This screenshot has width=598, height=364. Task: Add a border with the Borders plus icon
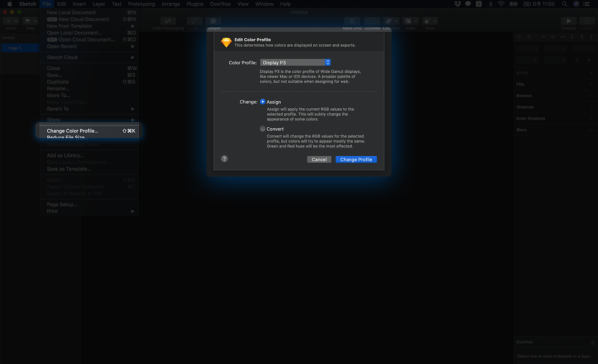click(x=591, y=96)
